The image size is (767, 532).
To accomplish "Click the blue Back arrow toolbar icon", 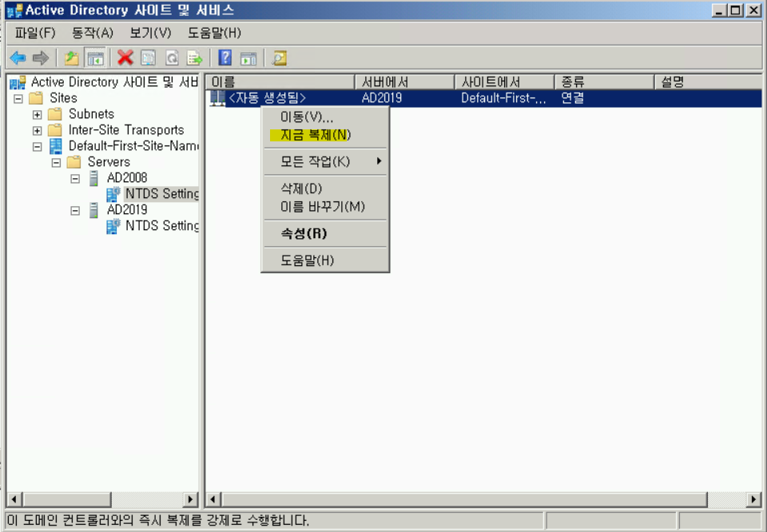I will click(18, 58).
